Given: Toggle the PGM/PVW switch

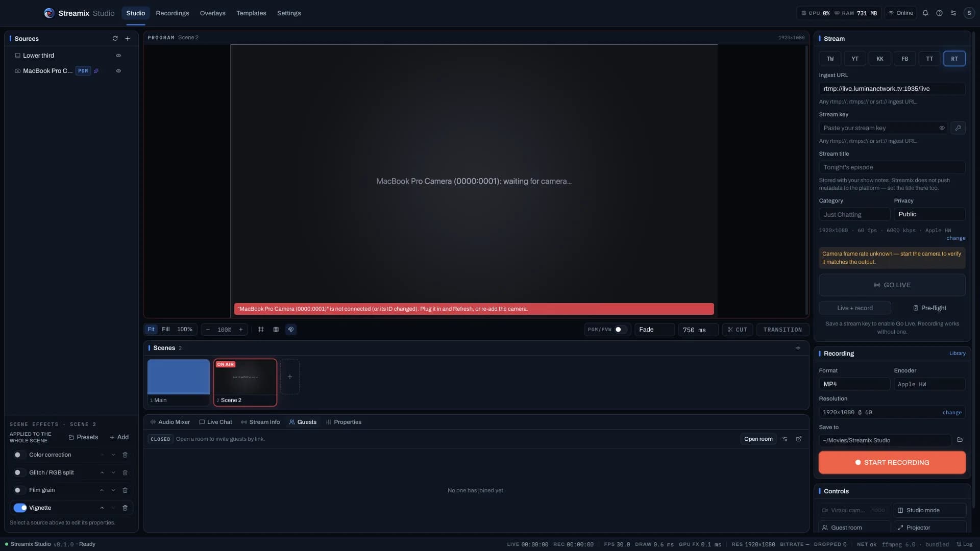Looking at the screenshot, I should tap(620, 330).
